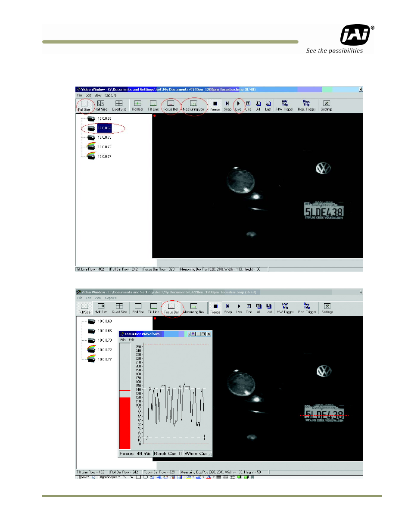Click HW Trigger in upper Video Window toolbar
This screenshot has height=532, width=411.
click(285, 106)
